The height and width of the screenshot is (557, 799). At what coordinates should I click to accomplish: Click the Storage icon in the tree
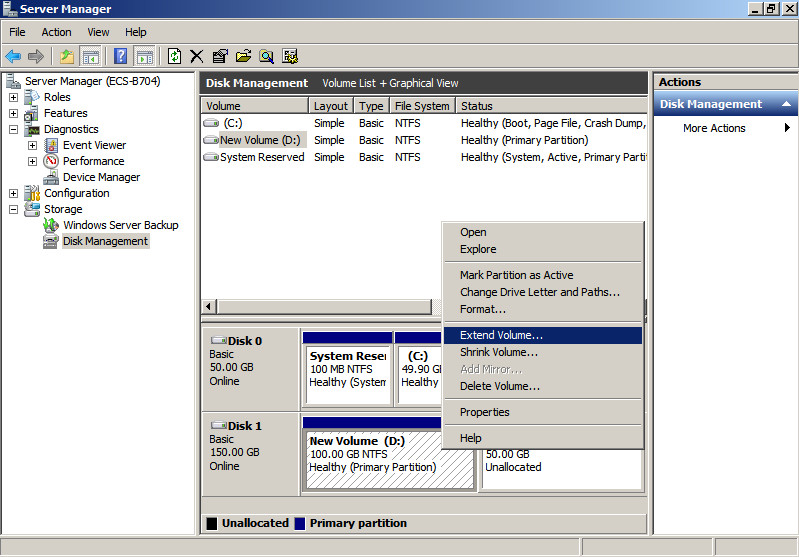tap(32, 209)
